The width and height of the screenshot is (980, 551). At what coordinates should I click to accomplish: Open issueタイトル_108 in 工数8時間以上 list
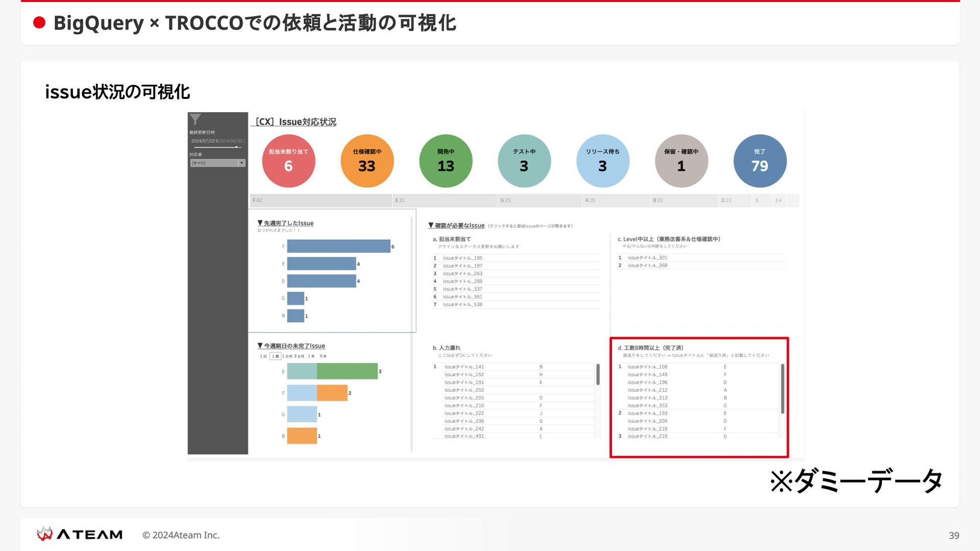(647, 367)
